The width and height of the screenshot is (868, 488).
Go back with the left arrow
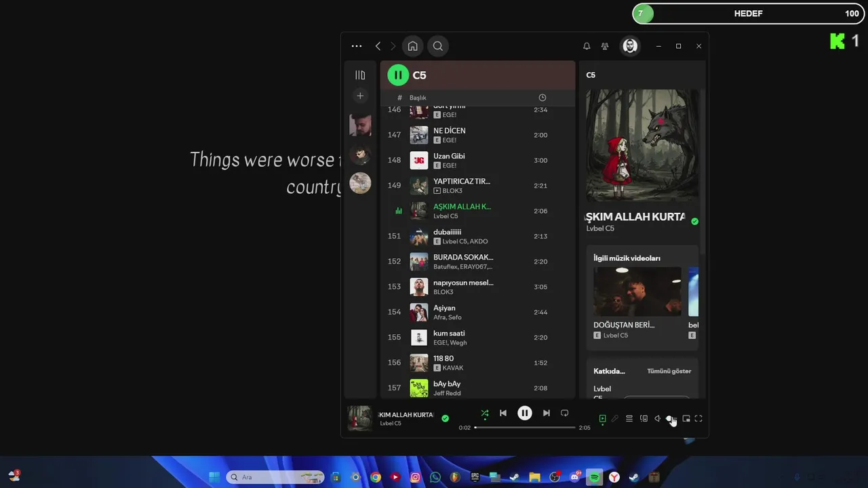[x=378, y=46]
